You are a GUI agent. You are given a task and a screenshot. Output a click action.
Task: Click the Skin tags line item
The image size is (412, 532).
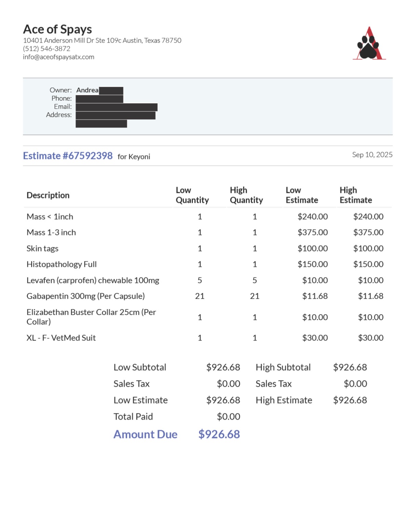[x=42, y=249]
